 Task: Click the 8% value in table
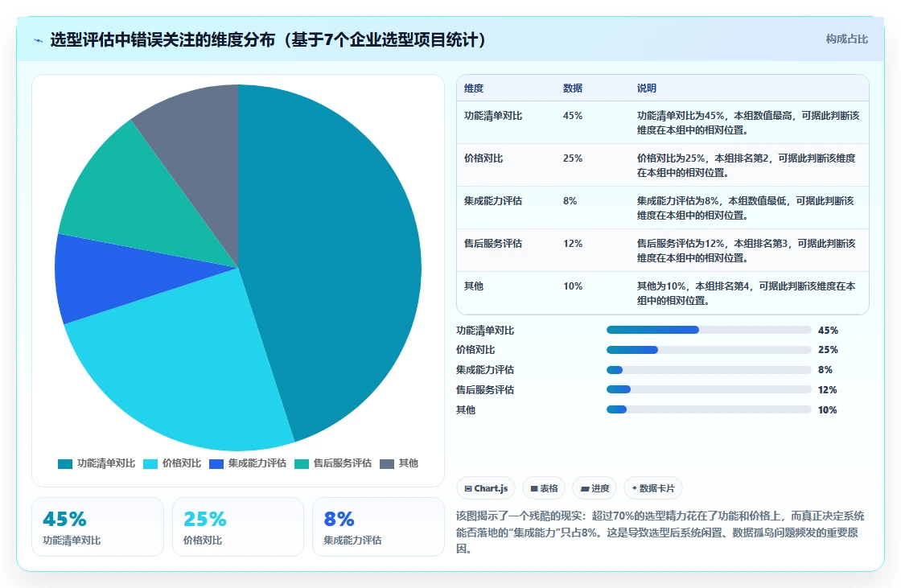pos(570,200)
